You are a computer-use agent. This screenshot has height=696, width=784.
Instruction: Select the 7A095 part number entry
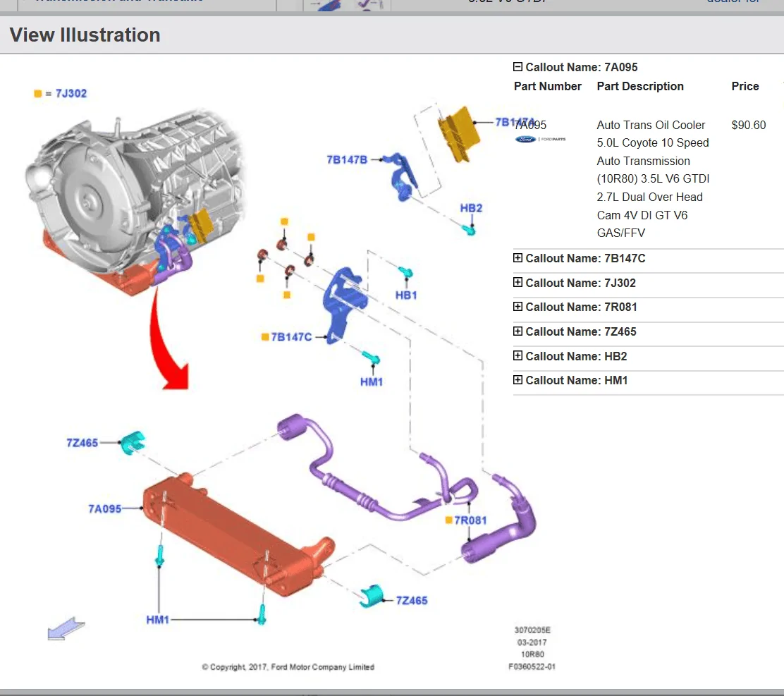[529, 125]
